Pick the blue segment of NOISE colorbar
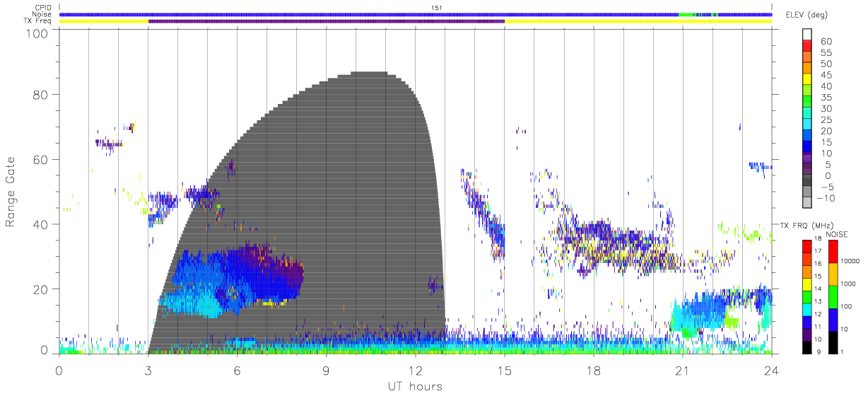The width and height of the screenshot is (868, 401). [833, 319]
